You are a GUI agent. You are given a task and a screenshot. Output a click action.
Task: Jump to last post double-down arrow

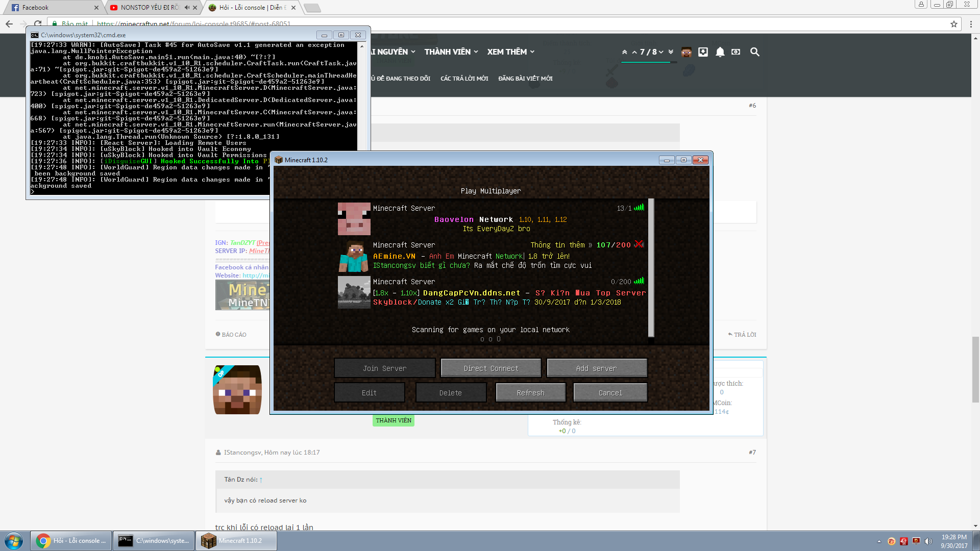point(671,52)
